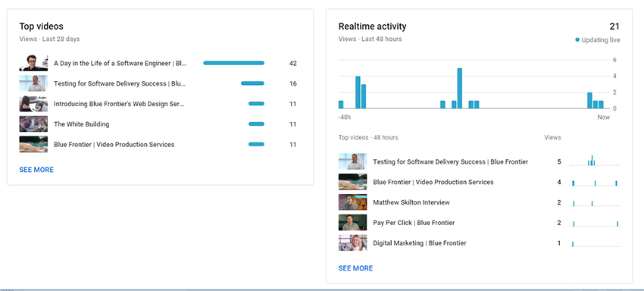Viewport: 644px width, 291px height.
Task: Click sparkline for Digital Marketing
Action: (x=595, y=244)
